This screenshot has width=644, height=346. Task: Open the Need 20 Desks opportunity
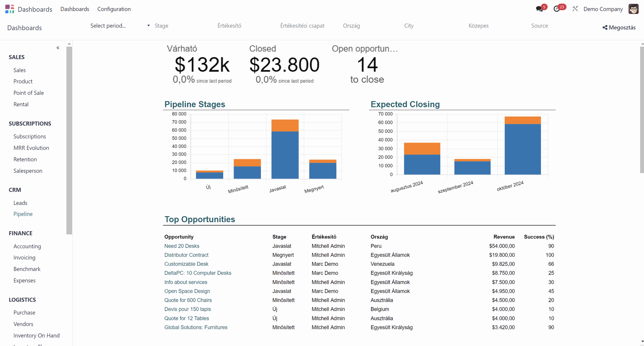pyautogui.click(x=182, y=246)
